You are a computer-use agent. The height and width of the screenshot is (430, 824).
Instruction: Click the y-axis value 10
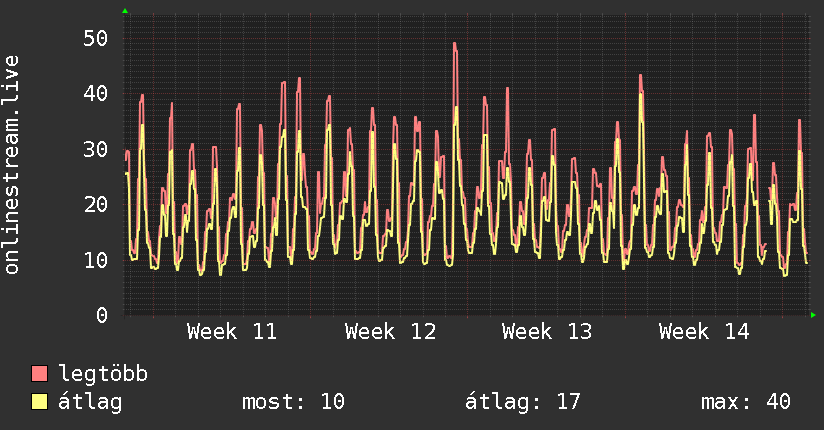96,260
